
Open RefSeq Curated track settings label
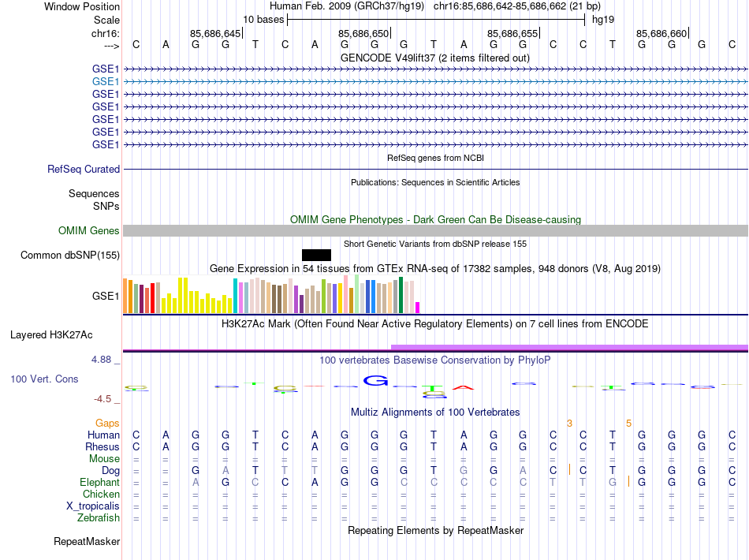click(84, 169)
